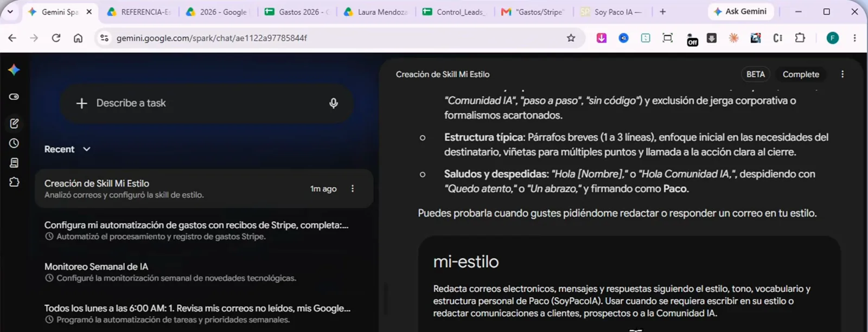The image size is (868, 332).
Task: Switch to the Gastos 2026 sheets tab
Action: pyautogui.click(x=297, y=12)
